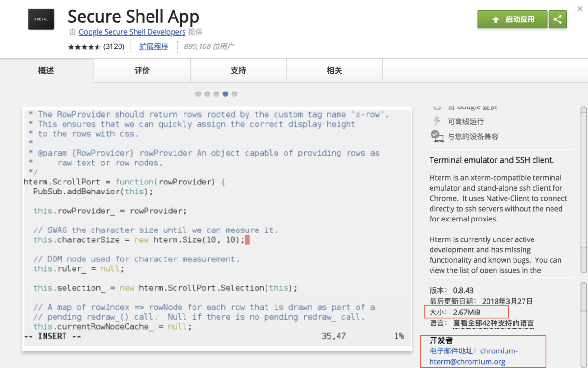Click the description panel scrollbar

(583, 190)
